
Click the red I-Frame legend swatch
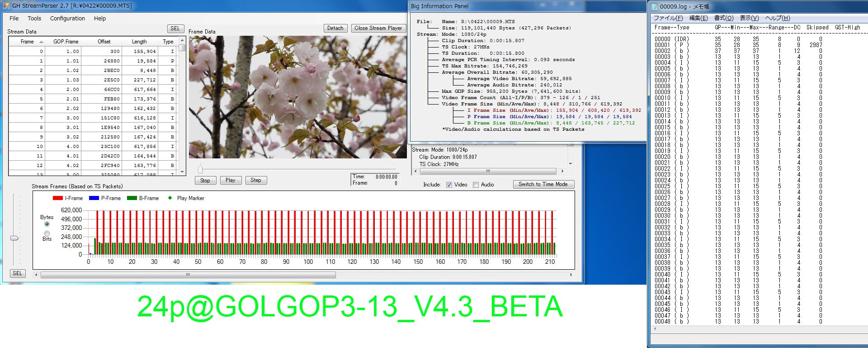[x=57, y=198]
